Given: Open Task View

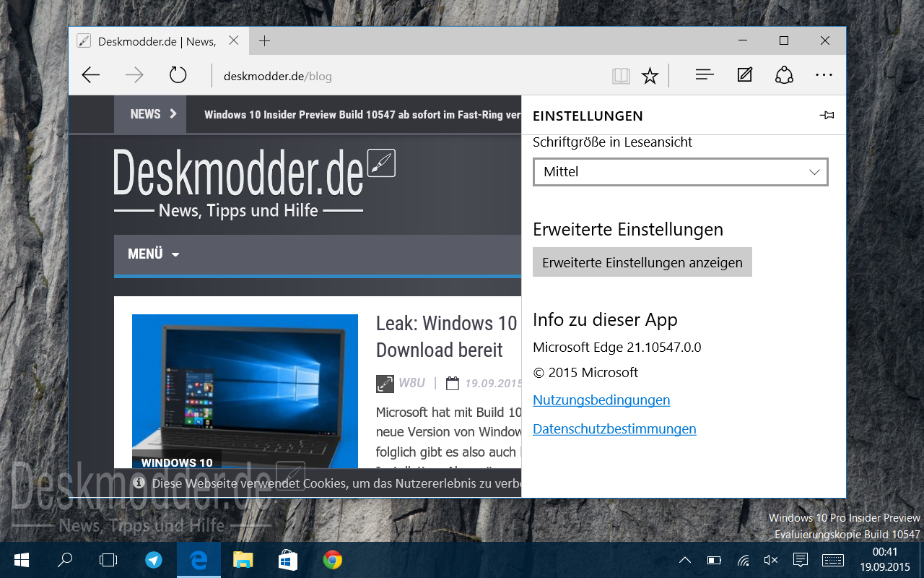Looking at the screenshot, I should (x=108, y=560).
